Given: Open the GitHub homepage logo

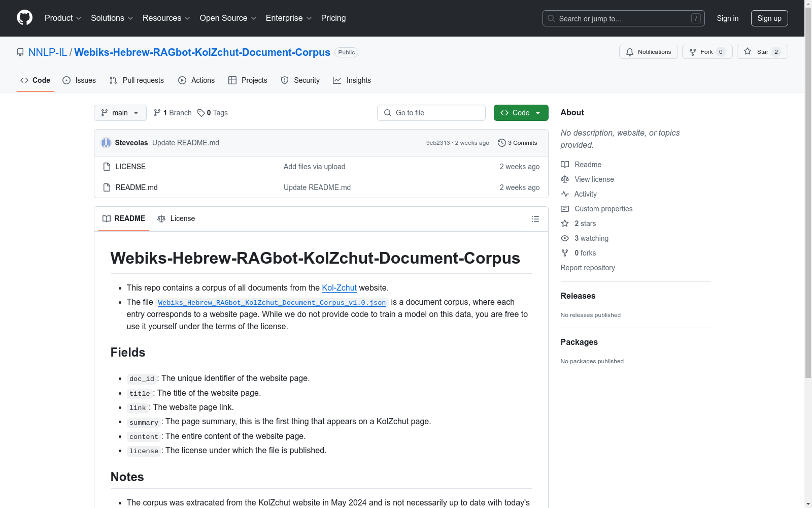Looking at the screenshot, I should pyautogui.click(x=24, y=18).
